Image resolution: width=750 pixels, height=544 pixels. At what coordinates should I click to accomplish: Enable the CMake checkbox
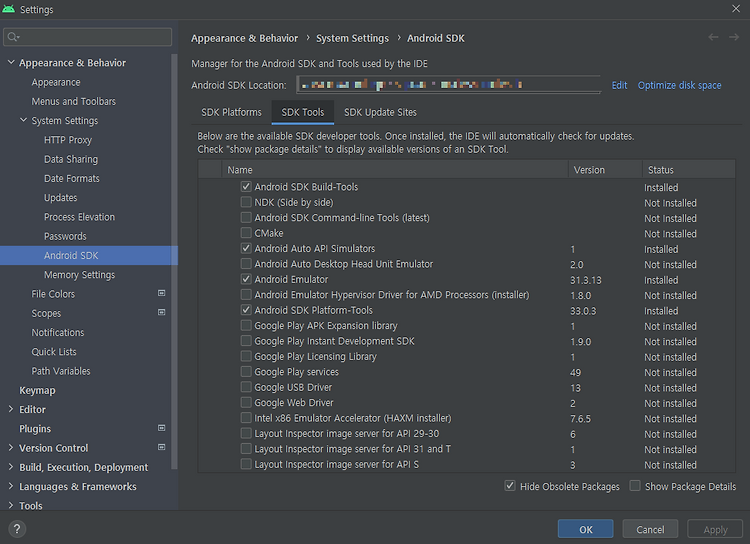(x=246, y=233)
